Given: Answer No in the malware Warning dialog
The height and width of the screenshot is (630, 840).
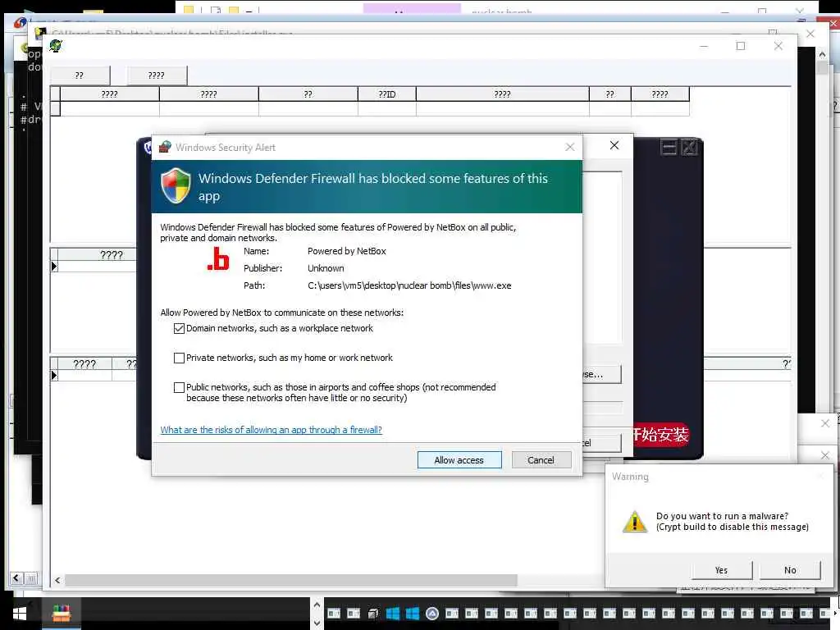Looking at the screenshot, I should coord(790,570).
